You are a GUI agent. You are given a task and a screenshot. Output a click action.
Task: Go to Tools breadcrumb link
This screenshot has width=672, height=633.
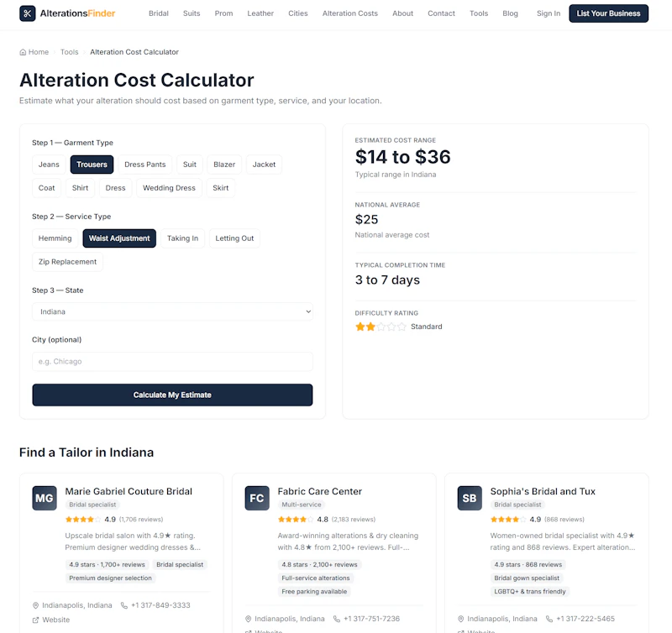[x=70, y=52]
